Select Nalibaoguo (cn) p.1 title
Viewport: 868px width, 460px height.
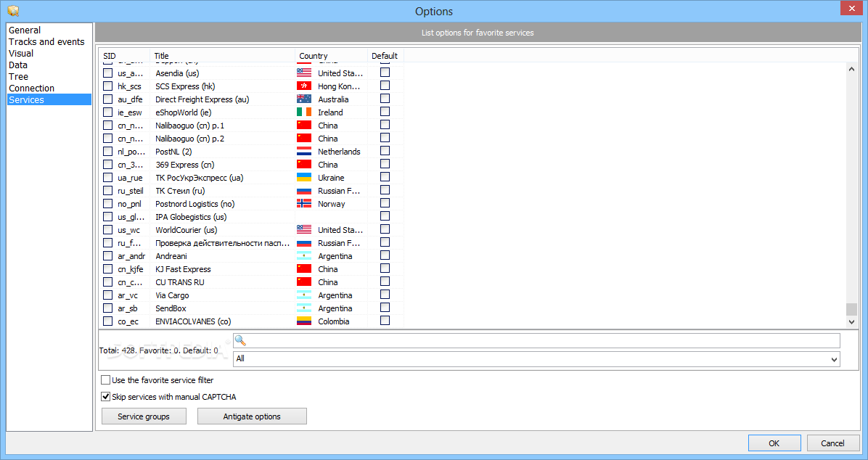190,126
